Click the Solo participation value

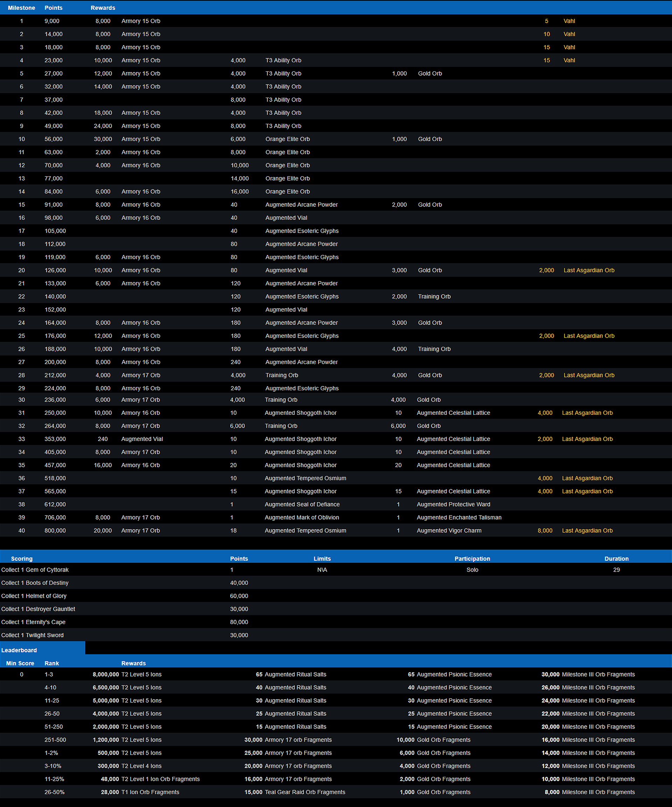(x=472, y=569)
